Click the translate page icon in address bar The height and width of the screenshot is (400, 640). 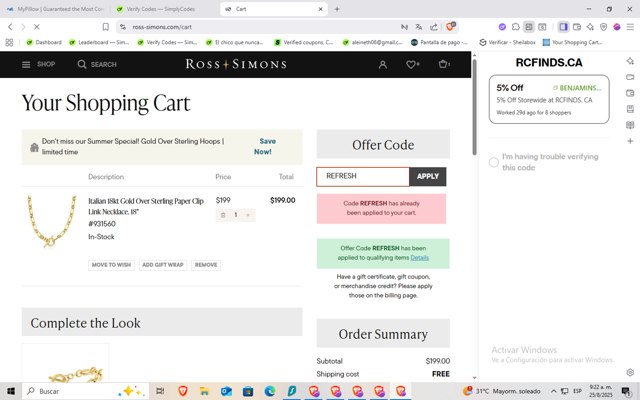[x=419, y=27]
